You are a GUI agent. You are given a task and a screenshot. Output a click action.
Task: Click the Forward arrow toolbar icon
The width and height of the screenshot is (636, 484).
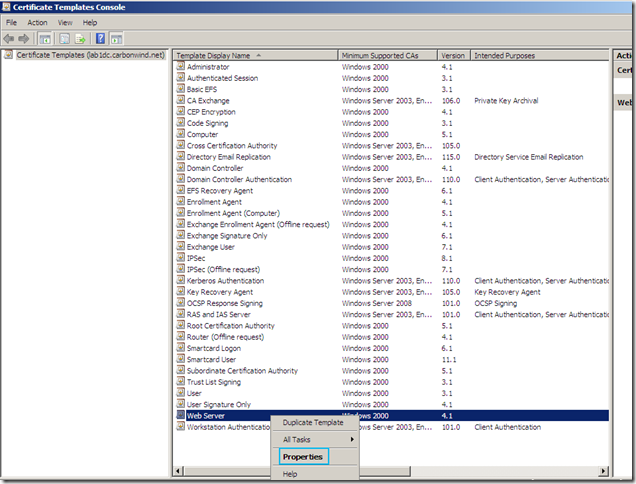tap(25, 38)
